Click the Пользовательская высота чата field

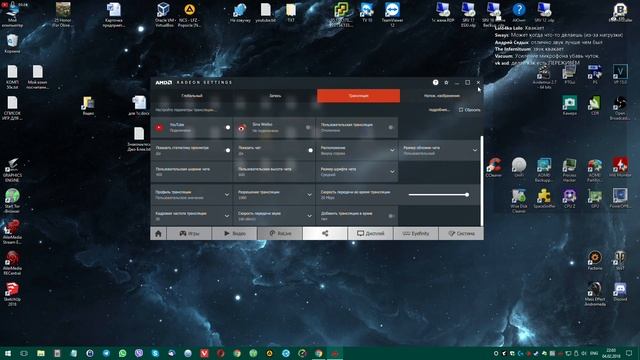pyautogui.click(x=274, y=171)
